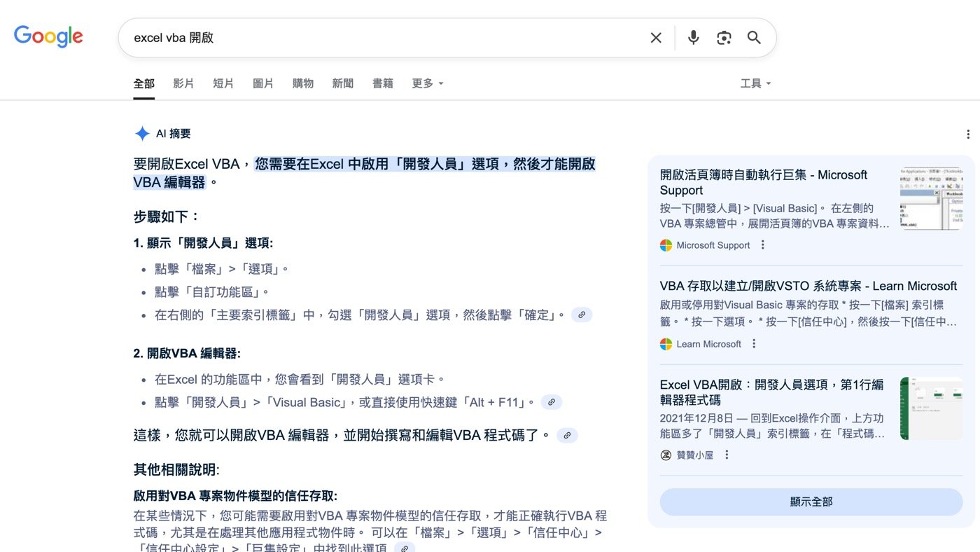Switch to the 影片 tab
The height and width of the screenshot is (552, 980).
pos(183,83)
